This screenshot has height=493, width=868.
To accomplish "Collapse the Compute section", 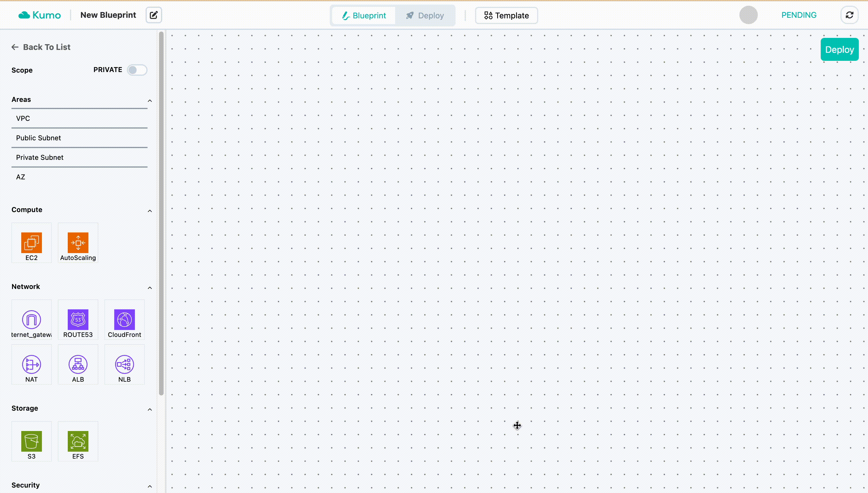I will coord(150,211).
